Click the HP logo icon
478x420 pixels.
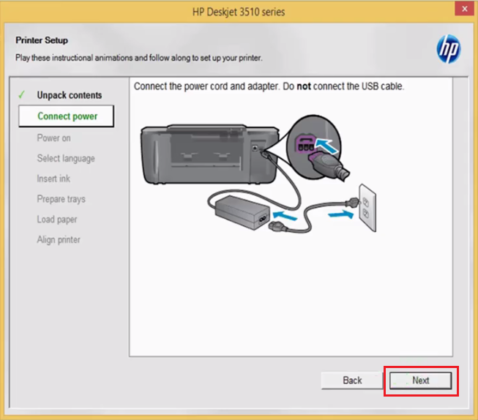tap(449, 49)
